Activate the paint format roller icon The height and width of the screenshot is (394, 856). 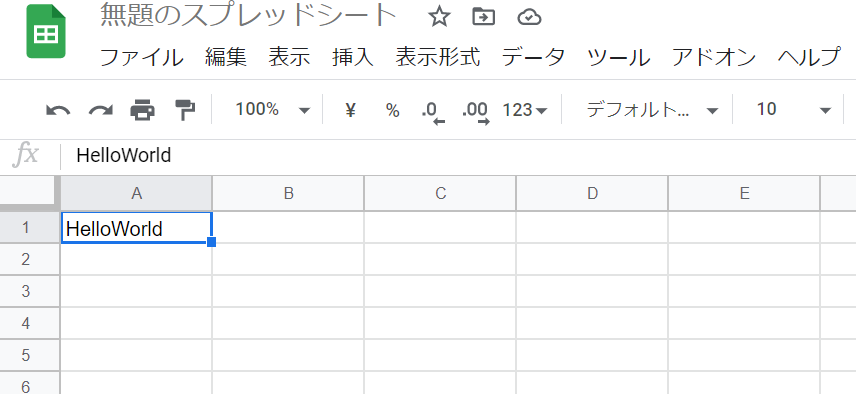click(x=185, y=110)
